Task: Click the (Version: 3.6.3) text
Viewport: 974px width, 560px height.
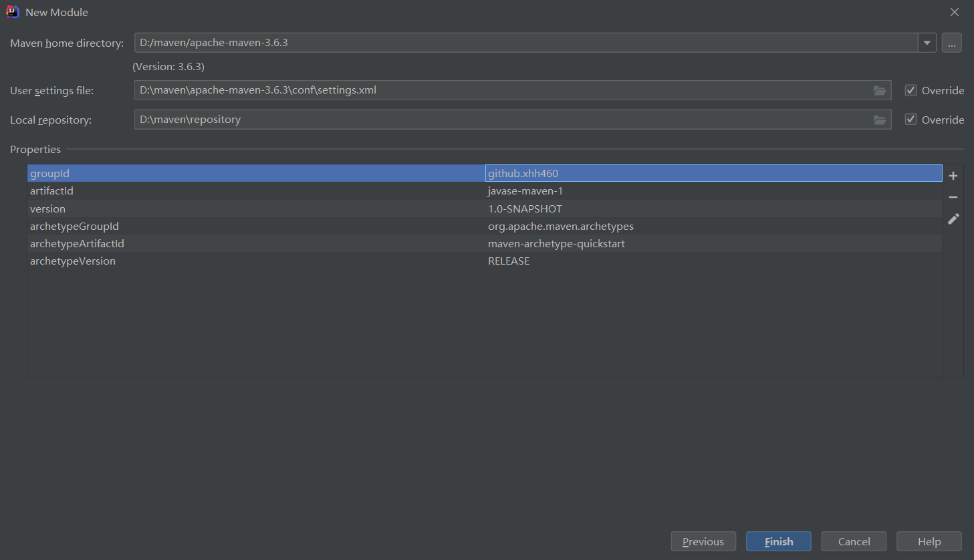Action: click(168, 67)
